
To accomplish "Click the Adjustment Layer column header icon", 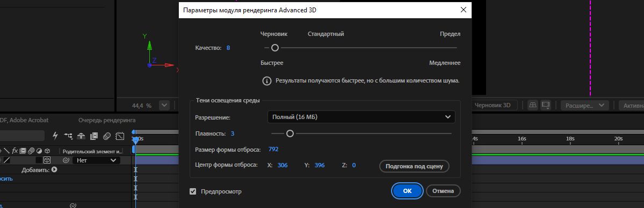I will pos(39,151).
